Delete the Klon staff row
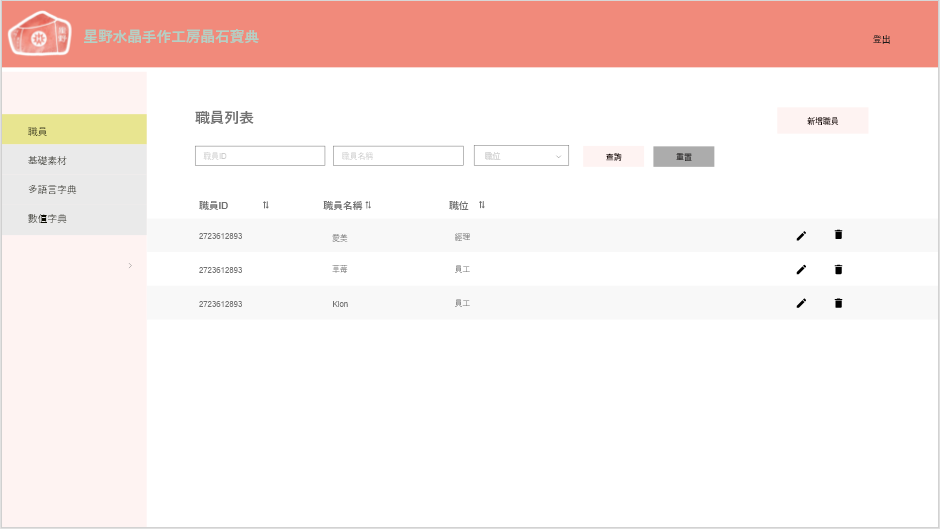 [838, 303]
